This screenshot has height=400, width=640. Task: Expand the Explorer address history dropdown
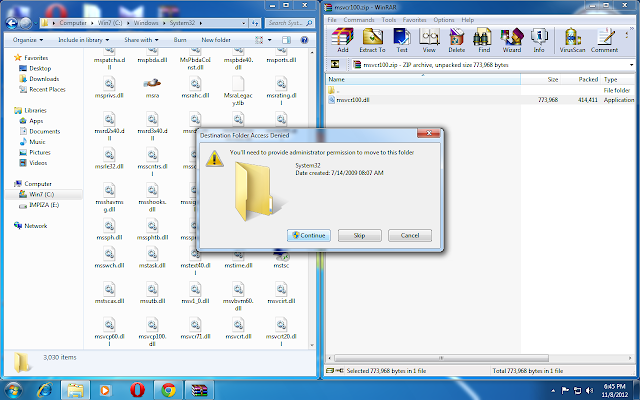pyautogui.click(x=244, y=23)
